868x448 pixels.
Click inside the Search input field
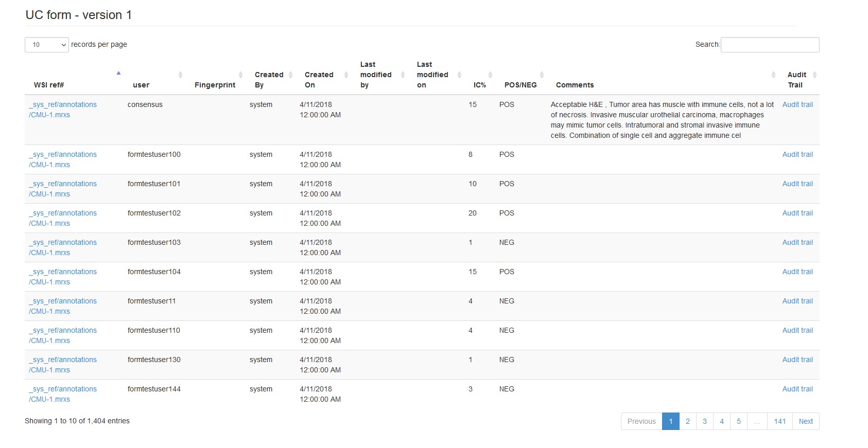[x=770, y=45]
